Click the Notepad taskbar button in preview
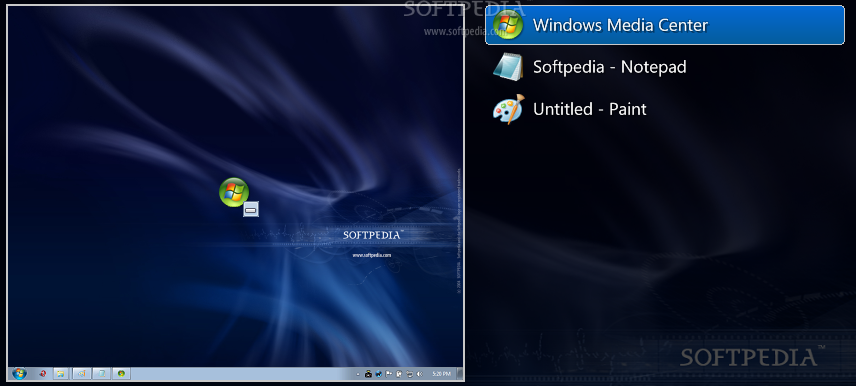The image size is (856, 386). click(102, 374)
